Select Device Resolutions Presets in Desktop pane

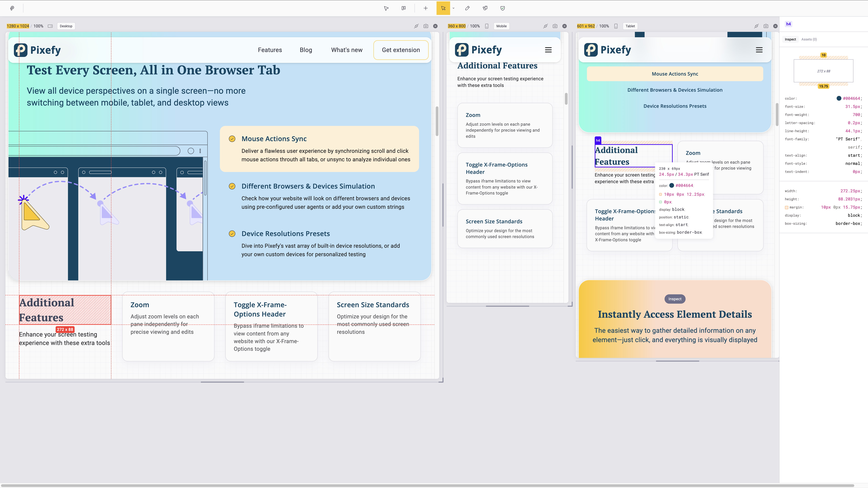(x=319, y=244)
